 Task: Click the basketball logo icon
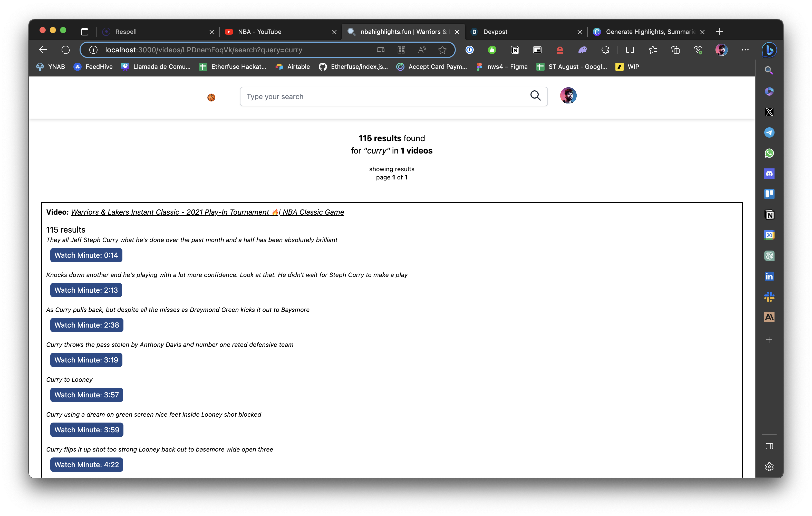pyautogui.click(x=211, y=98)
